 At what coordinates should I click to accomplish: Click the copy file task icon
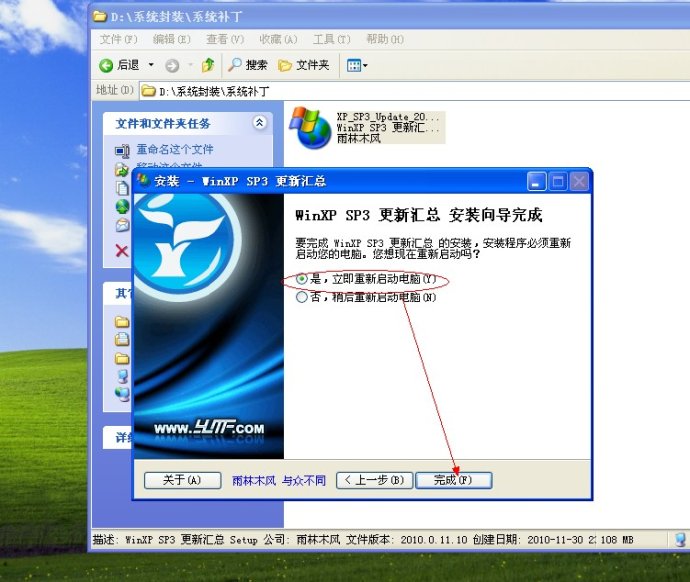(x=122, y=188)
